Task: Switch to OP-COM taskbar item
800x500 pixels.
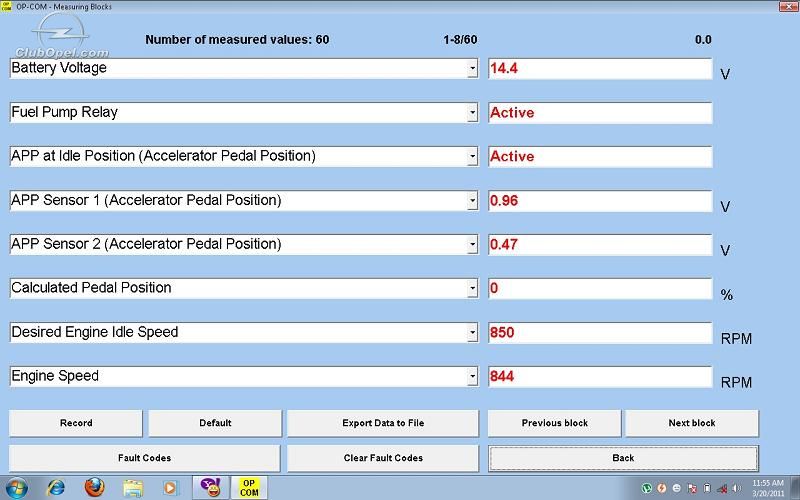Action: click(x=249, y=488)
